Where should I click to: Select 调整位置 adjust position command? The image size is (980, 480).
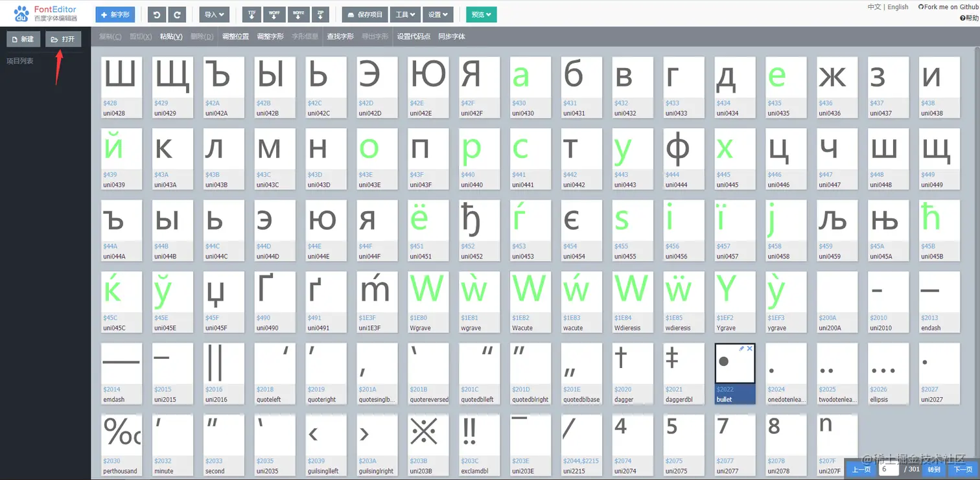pos(235,37)
